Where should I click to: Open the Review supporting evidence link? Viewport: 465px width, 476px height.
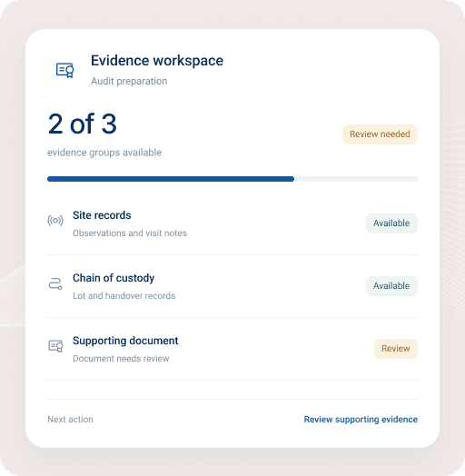click(361, 420)
